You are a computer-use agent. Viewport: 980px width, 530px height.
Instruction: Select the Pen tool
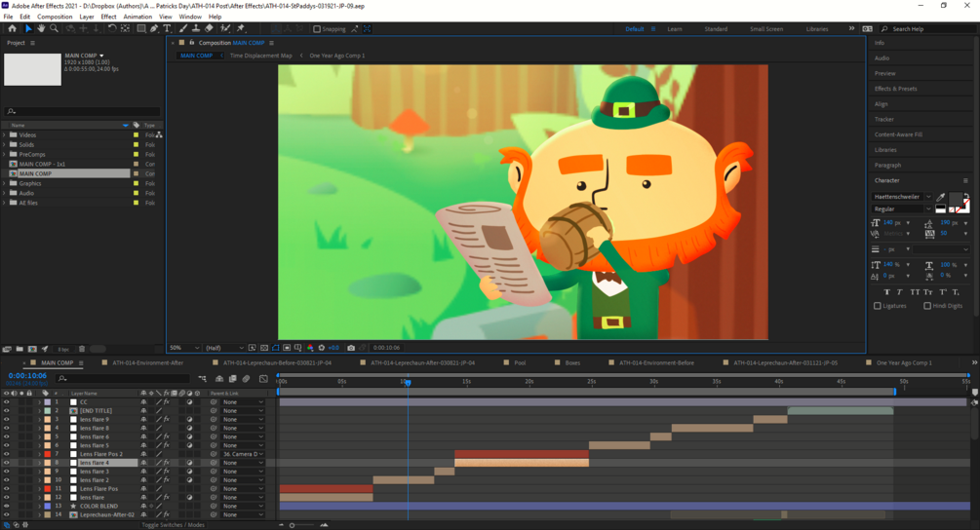(x=154, y=28)
